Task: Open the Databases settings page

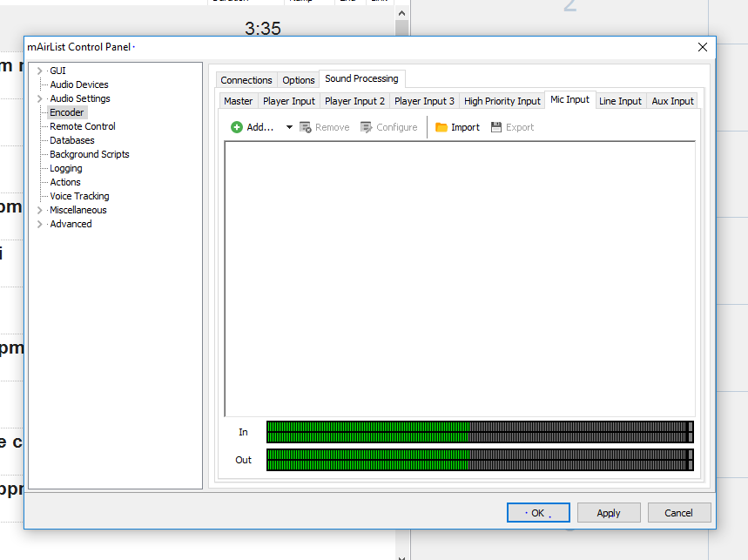Action: (x=72, y=140)
